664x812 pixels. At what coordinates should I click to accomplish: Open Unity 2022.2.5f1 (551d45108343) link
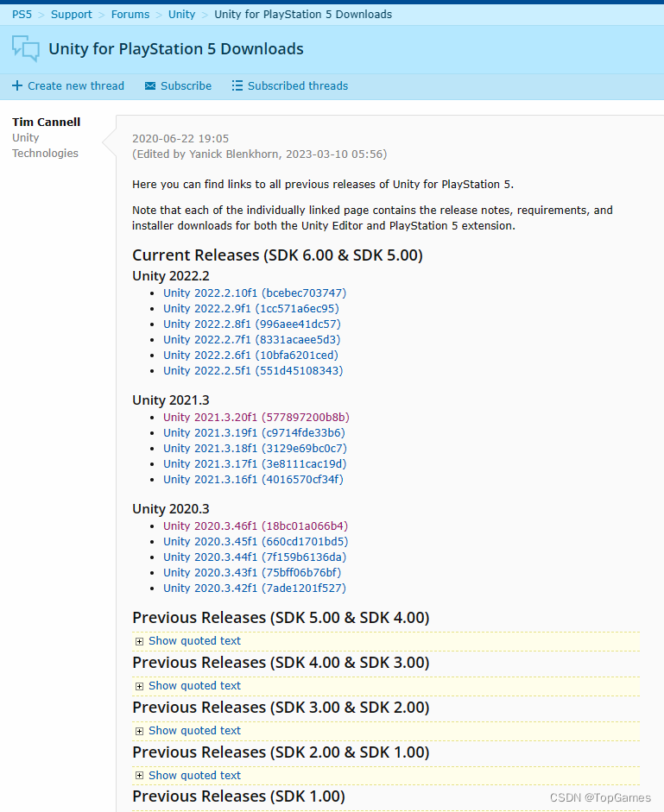click(253, 371)
